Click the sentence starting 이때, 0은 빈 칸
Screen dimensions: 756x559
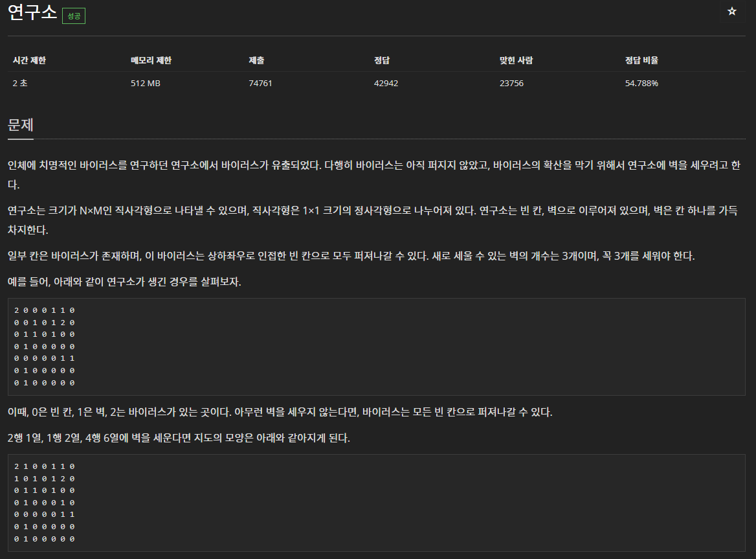(x=280, y=412)
